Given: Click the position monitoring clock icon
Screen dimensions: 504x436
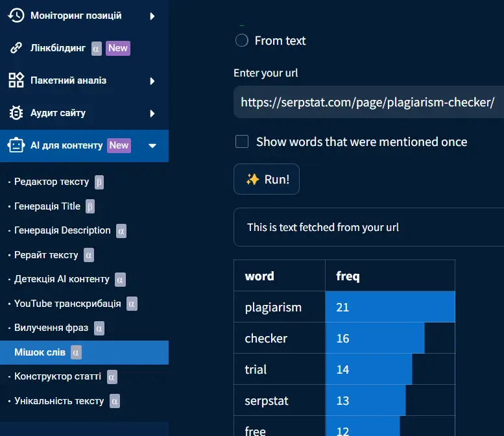Looking at the screenshot, I should 16,16.
